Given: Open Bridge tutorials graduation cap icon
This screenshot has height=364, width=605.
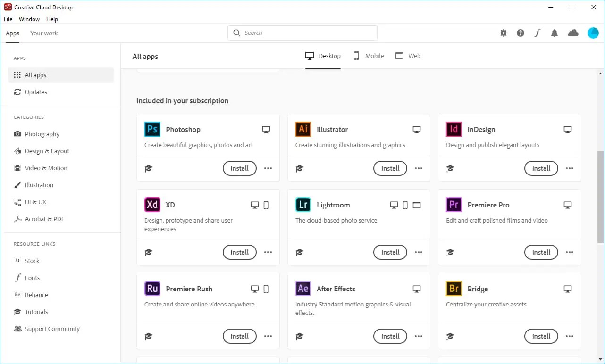Looking at the screenshot, I should click(450, 336).
